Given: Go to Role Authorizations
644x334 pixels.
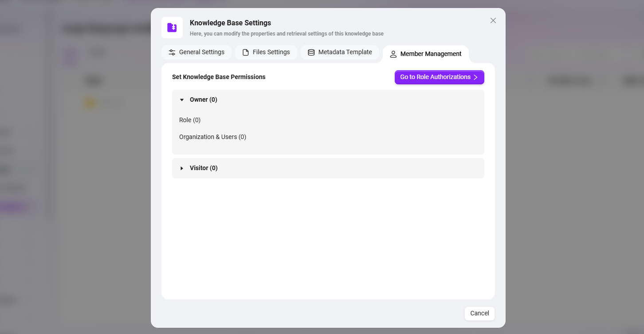Looking at the screenshot, I should (435, 77).
